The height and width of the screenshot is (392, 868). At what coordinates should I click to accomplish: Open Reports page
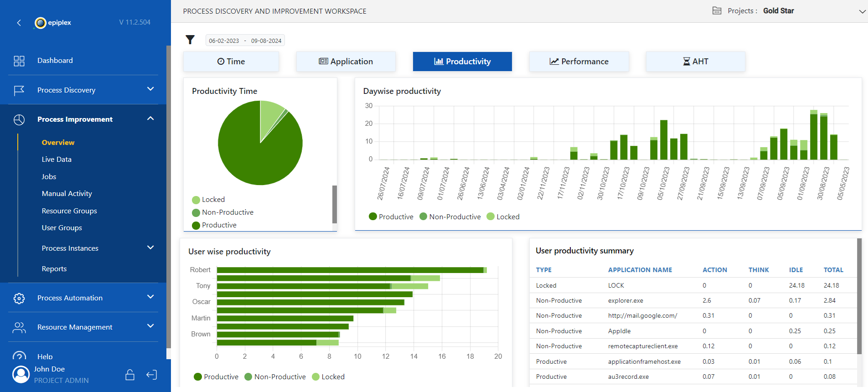pos(54,269)
